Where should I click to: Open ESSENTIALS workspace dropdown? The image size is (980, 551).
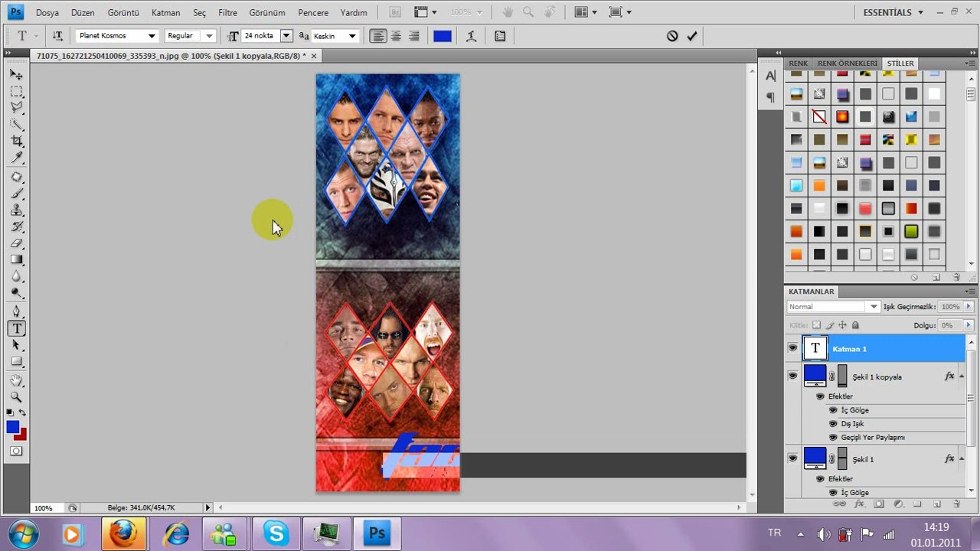(x=893, y=12)
